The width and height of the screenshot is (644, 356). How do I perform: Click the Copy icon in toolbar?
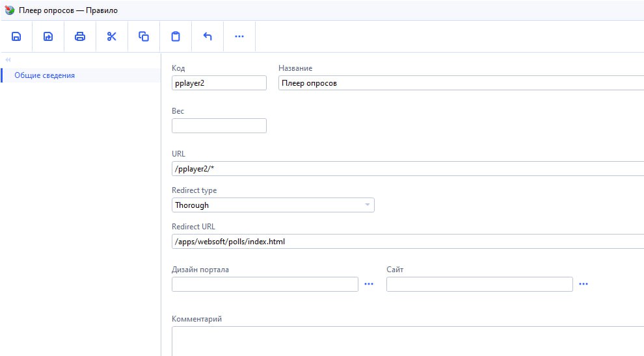tap(144, 36)
